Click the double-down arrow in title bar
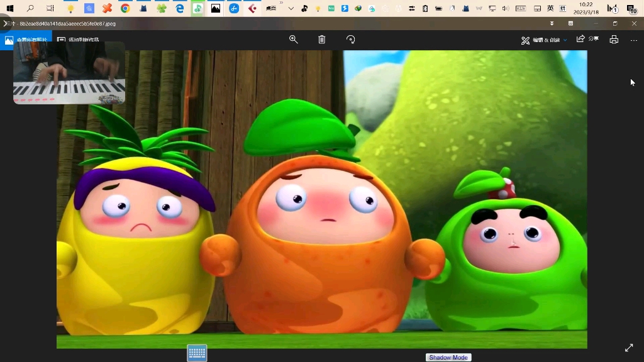 point(552,23)
